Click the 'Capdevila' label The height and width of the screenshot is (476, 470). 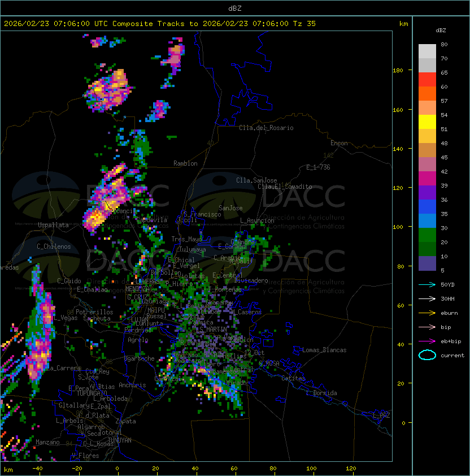click(x=152, y=220)
